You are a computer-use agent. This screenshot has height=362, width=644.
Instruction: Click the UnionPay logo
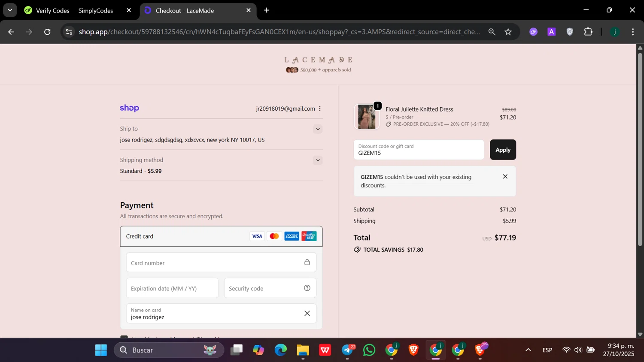[x=309, y=236]
